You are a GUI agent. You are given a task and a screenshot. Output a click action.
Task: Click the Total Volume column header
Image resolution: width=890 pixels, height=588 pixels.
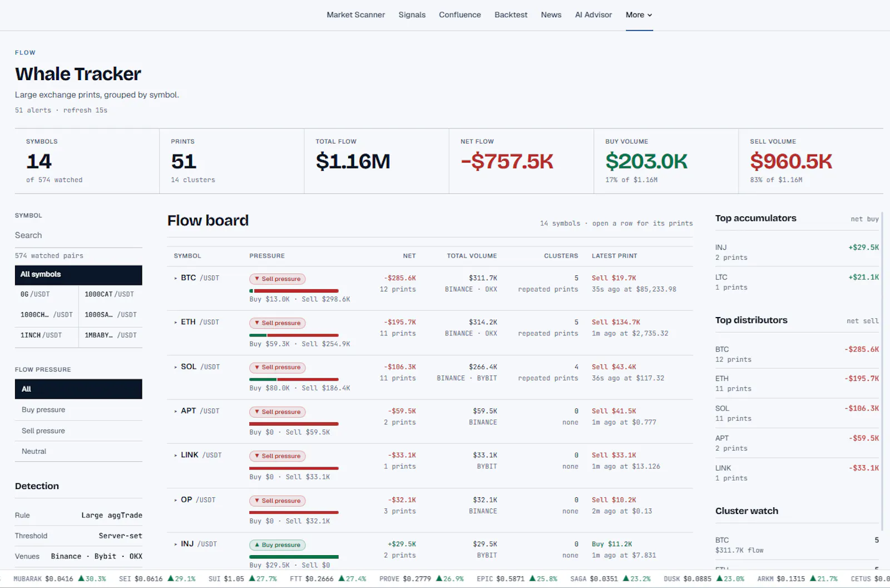coord(472,256)
